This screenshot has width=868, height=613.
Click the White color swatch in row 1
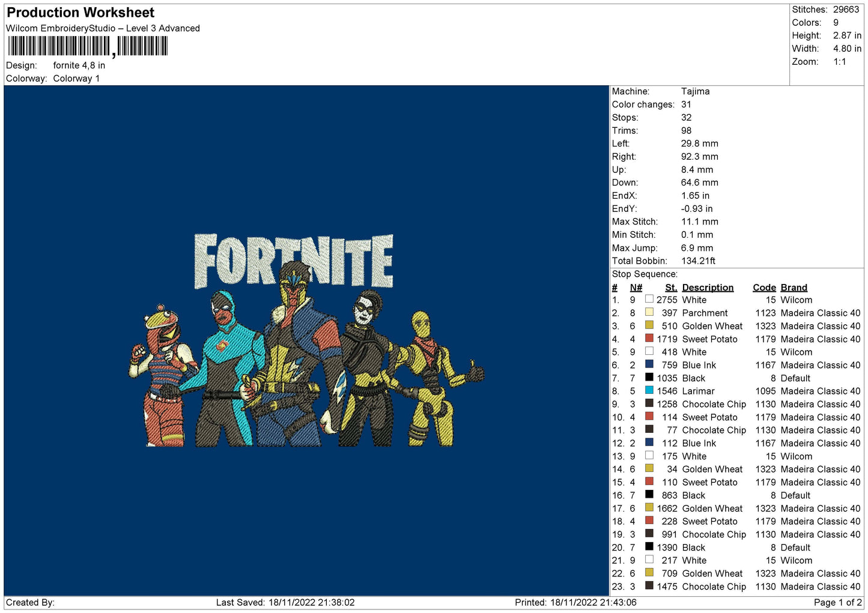pos(649,299)
